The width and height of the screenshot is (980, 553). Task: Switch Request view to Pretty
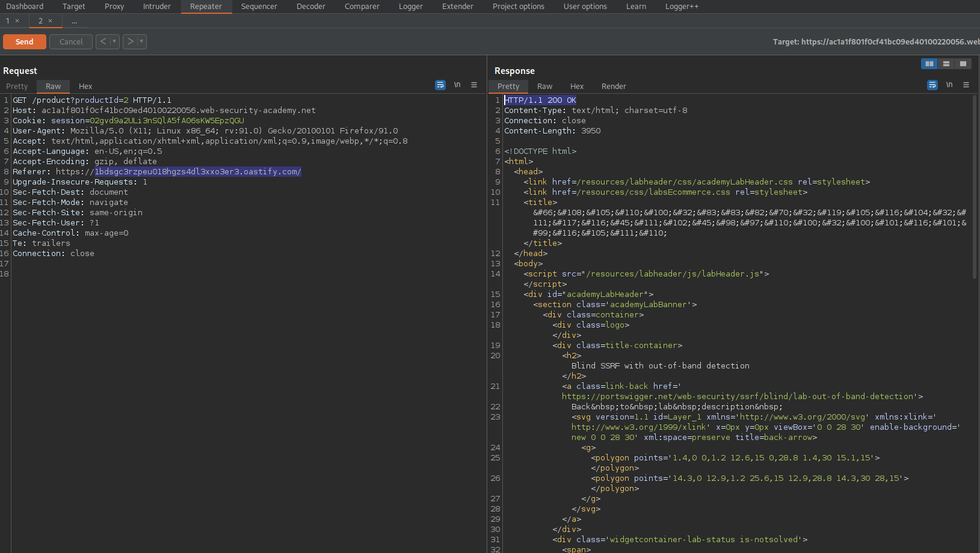(17, 87)
